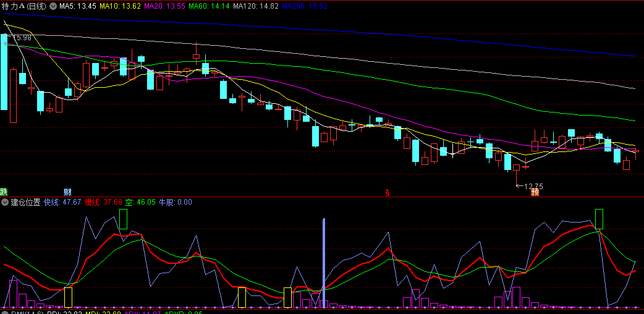Click the red S arrow marker

point(387,192)
